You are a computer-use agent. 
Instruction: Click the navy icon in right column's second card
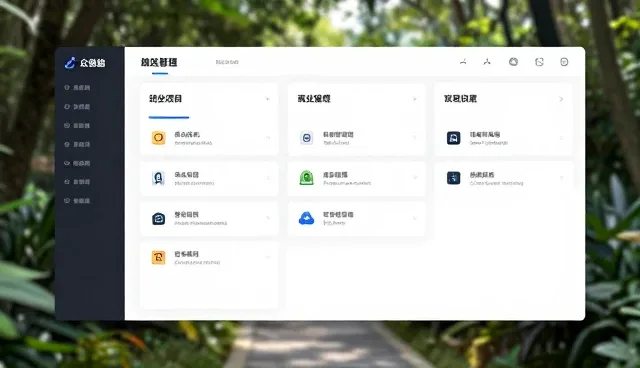click(x=453, y=178)
